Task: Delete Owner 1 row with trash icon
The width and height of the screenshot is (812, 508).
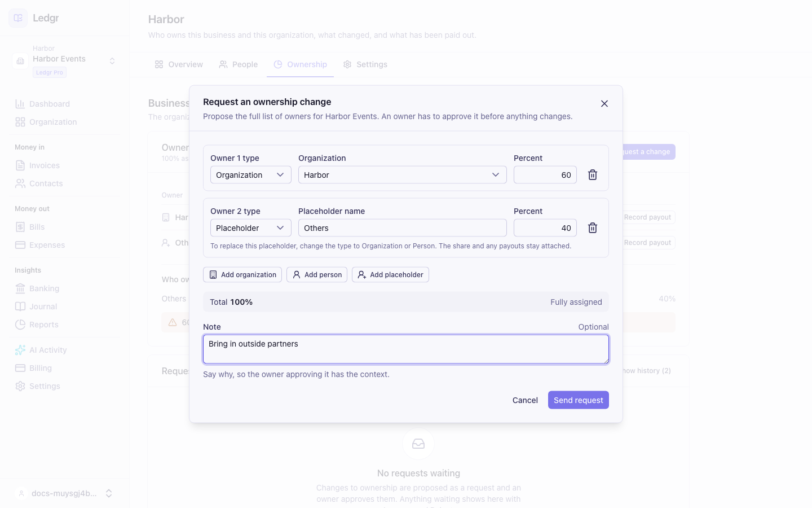Action: [x=593, y=175]
